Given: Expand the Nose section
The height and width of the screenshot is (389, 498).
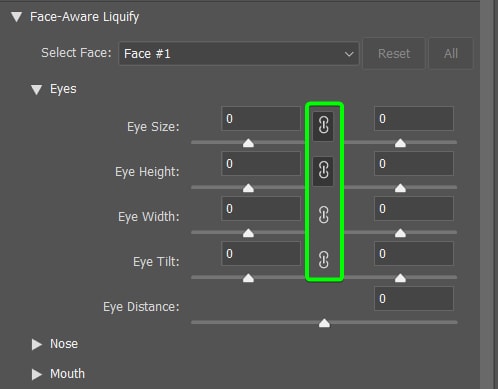Looking at the screenshot, I should [37, 344].
